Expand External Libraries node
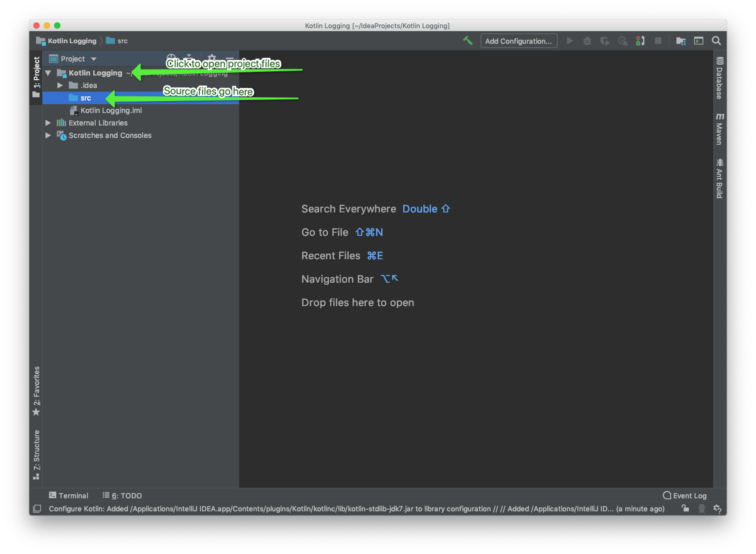756x554 pixels. (x=48, y=123)
